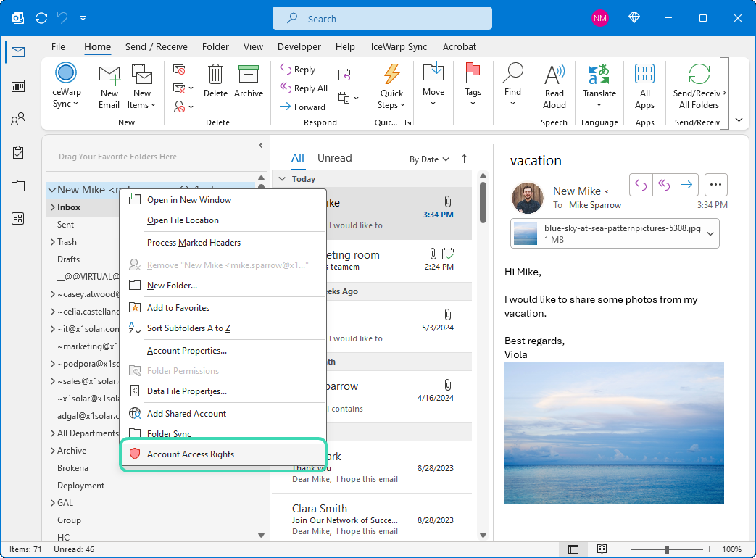The width and height of the screenshot is (756, 558).
Task: Create a New Email
Action: tap(109, 87)
